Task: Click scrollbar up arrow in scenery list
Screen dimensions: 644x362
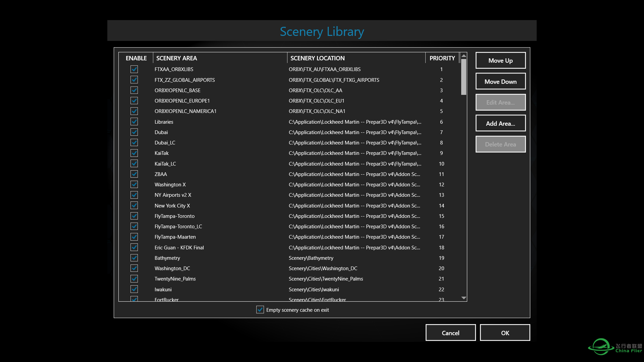Action: (x=464, y=56)
